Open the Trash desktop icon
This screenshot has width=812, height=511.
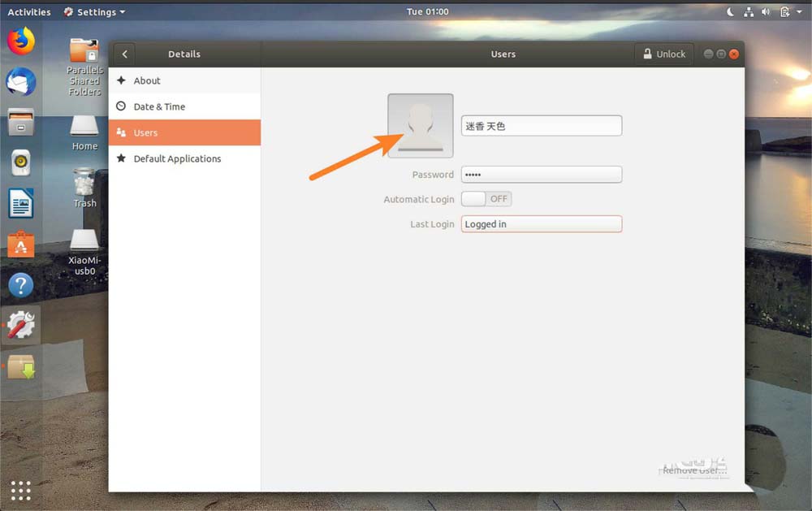click(84, 188)
